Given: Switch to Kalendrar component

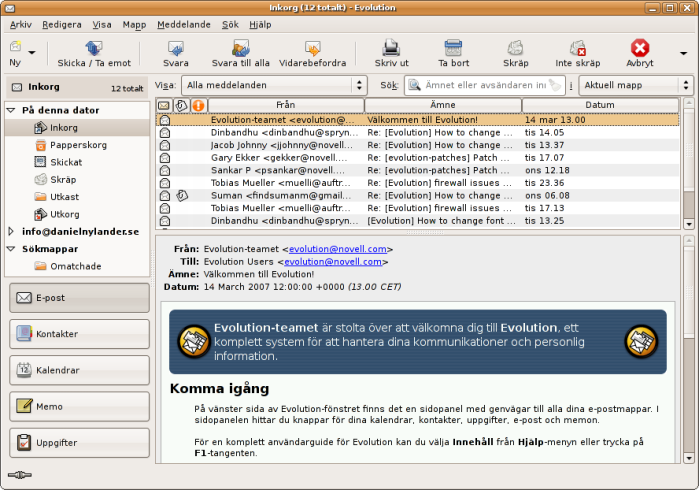Looking at the screenshot, I should point(79,370).
